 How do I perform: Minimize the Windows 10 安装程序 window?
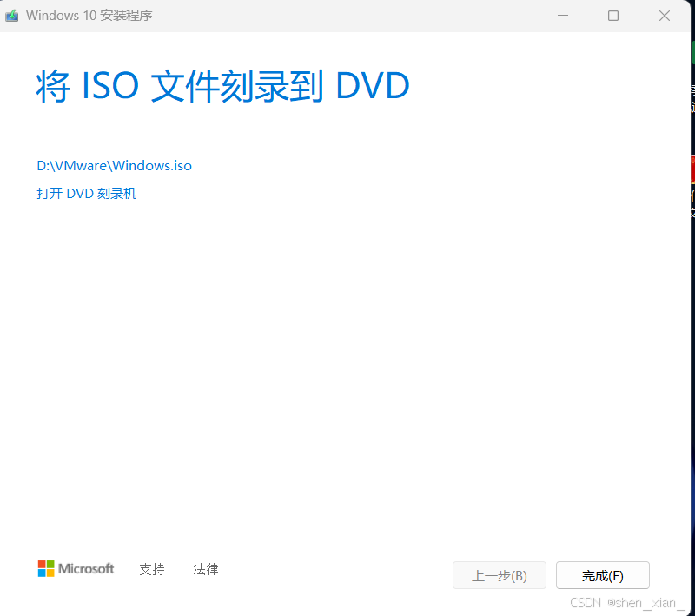[x=563, y=16]
